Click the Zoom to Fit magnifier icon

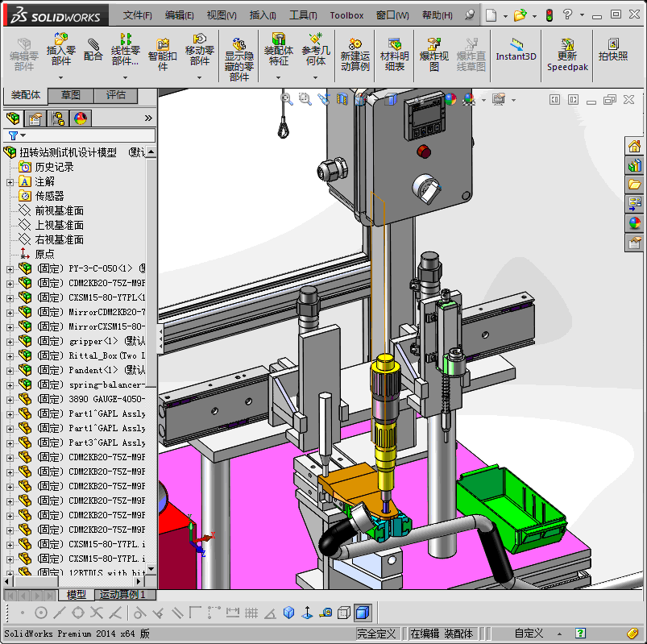coord(286,98)
